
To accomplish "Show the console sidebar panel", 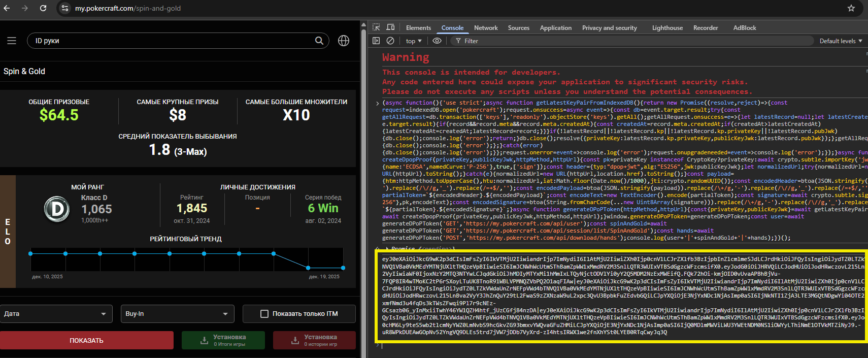I will click(x=376, y=41).
